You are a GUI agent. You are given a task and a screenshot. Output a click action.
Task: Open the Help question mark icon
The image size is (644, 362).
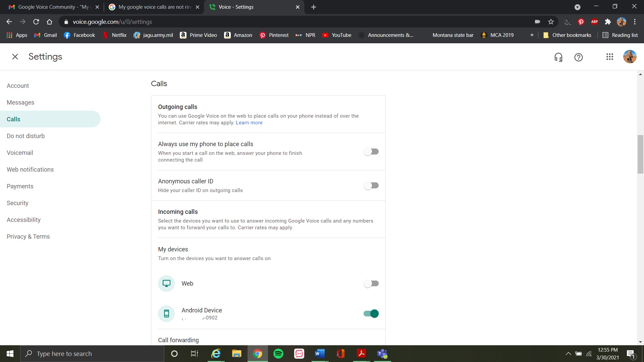[x=579, y=57]
